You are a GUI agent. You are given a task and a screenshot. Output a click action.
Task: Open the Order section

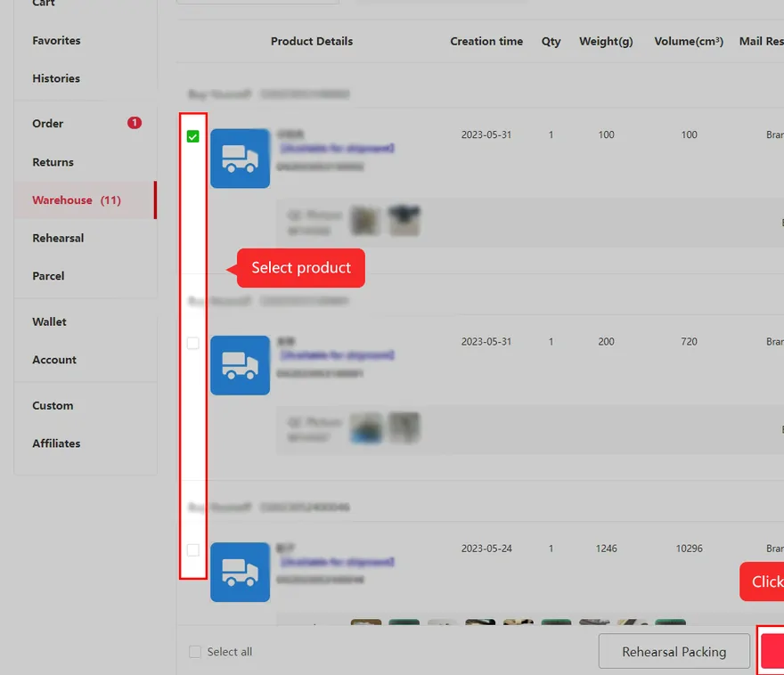click(x=48, y=124)
